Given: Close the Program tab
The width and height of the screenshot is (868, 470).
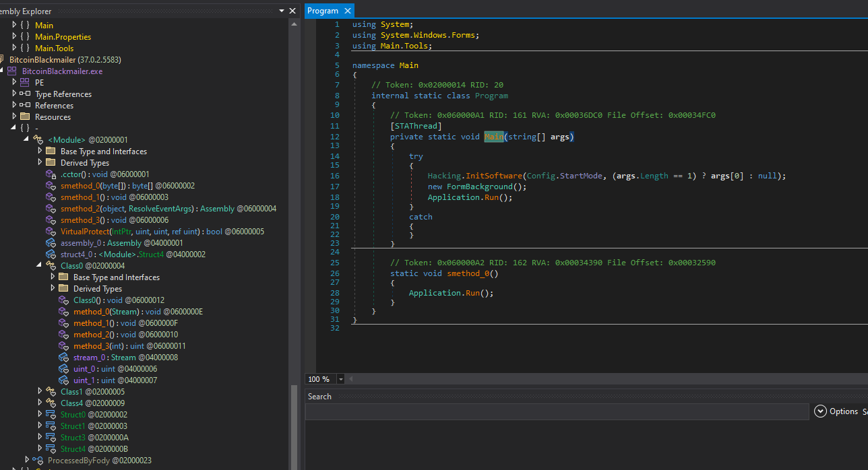Looking at the screenshot, I should (x=347, y=11).
